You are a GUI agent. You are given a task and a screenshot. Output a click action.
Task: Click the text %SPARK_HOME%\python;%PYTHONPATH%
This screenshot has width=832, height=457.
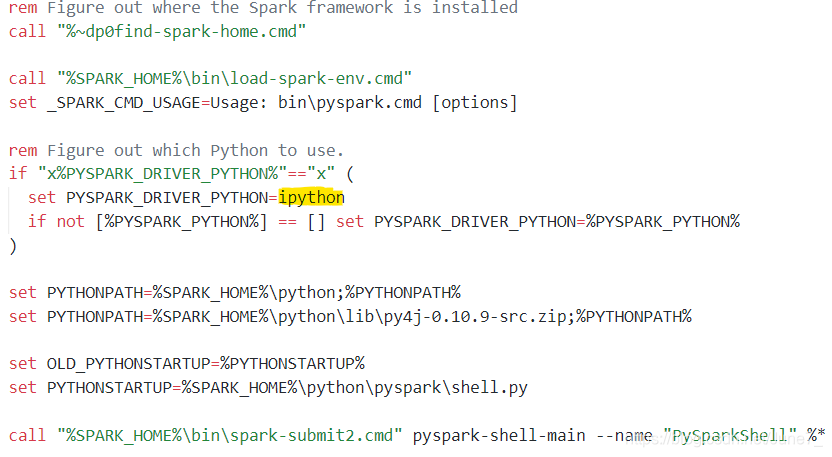coord(307,293)
